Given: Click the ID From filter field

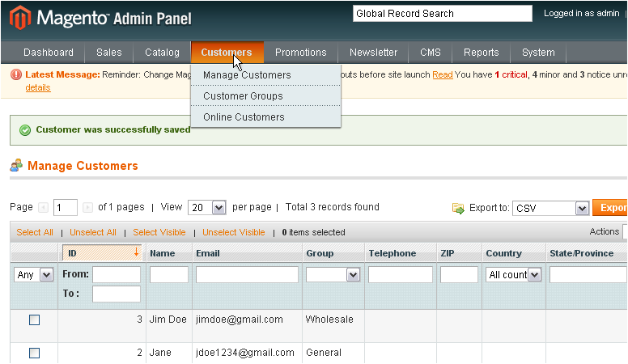Looking at the screenshot, I should click(x=117, y=275).
